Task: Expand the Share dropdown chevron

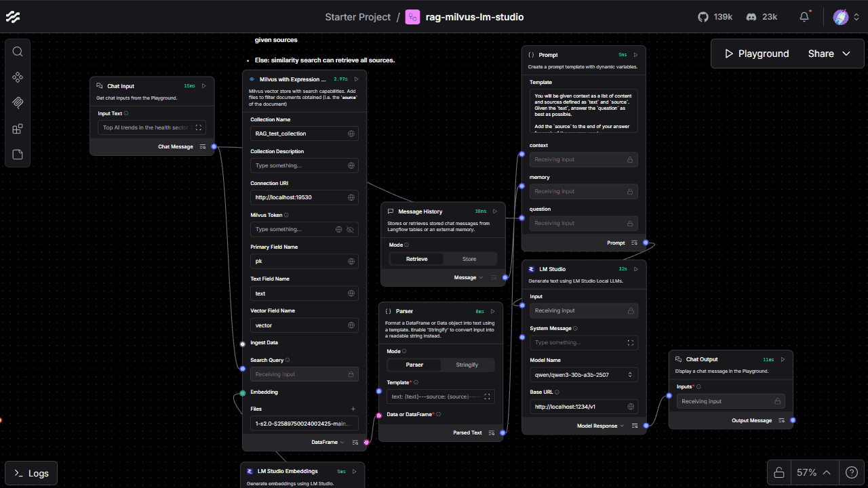Action: click(x=846, y=54)
